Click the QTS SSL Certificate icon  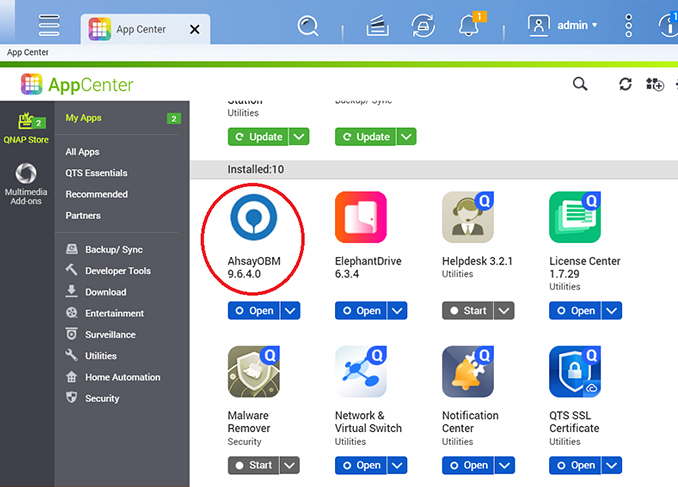pos(575,372)
